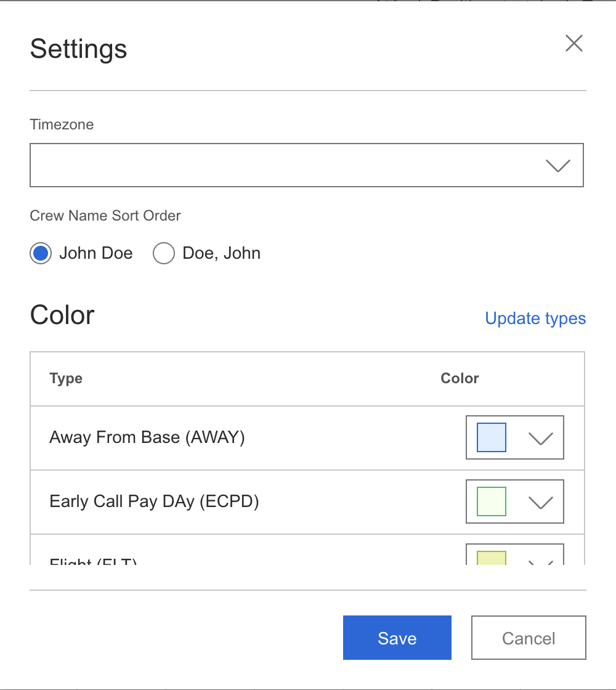The width and height of the screenshot is (616, 690).
Task: Select the Away From Base (AWAY) row
Action: tap(147, 438)
